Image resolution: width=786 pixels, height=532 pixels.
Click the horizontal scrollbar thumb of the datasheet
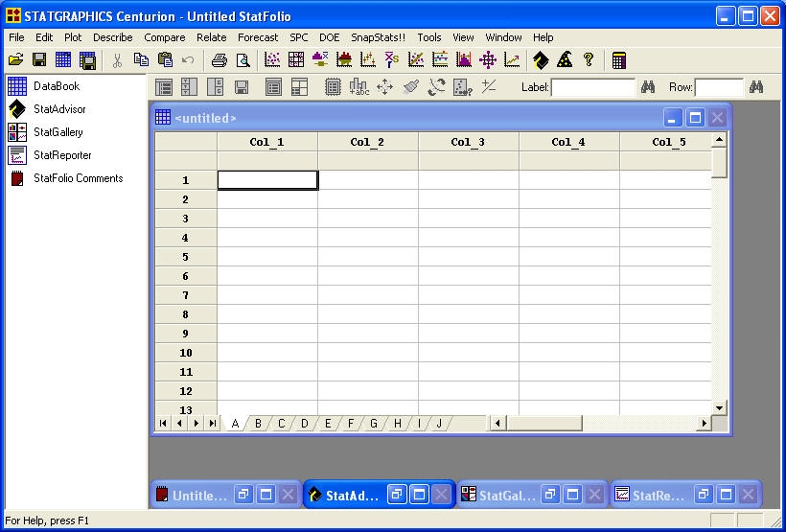tap(543, 423)
